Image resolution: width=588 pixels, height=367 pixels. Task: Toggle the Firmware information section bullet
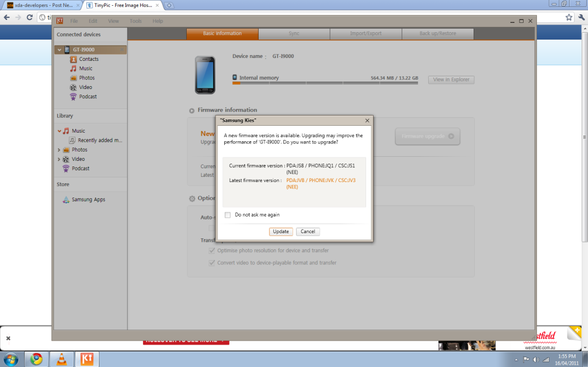pos(191,111)
